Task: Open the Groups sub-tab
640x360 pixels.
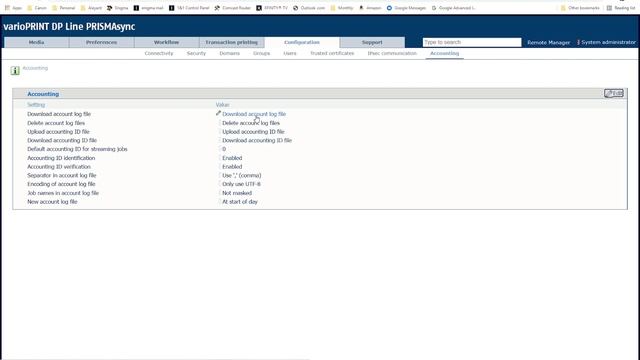Action: pyautogui.click(x=261, y=53)
